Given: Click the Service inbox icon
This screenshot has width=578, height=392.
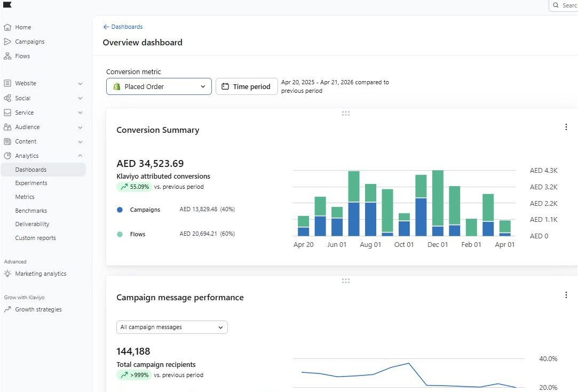Looking at the screenshot, I should tap(7, 113).
